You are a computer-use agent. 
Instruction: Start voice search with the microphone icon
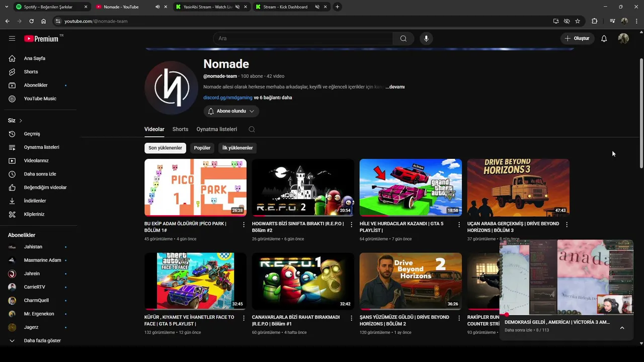pos(426,39)
